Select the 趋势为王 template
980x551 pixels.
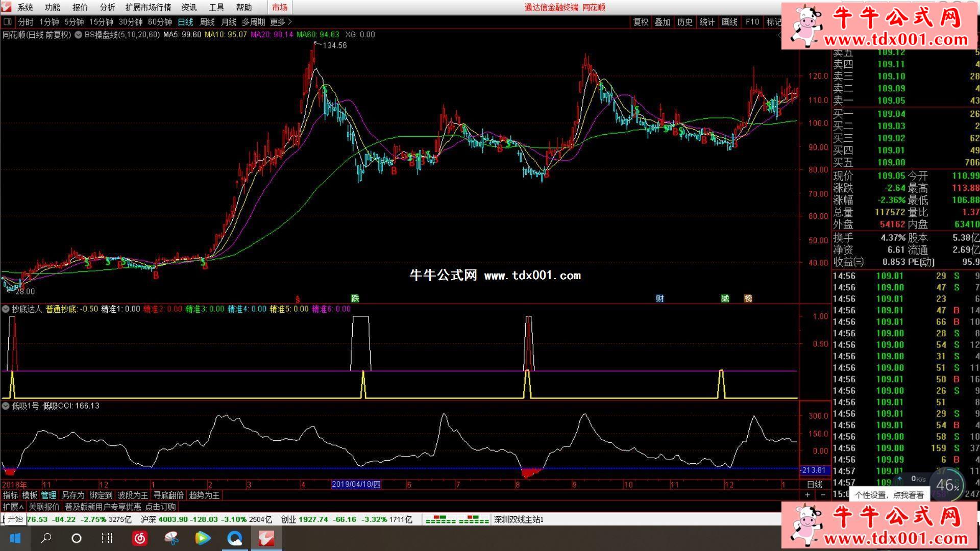pyautogui.click(x=204, y=495)
